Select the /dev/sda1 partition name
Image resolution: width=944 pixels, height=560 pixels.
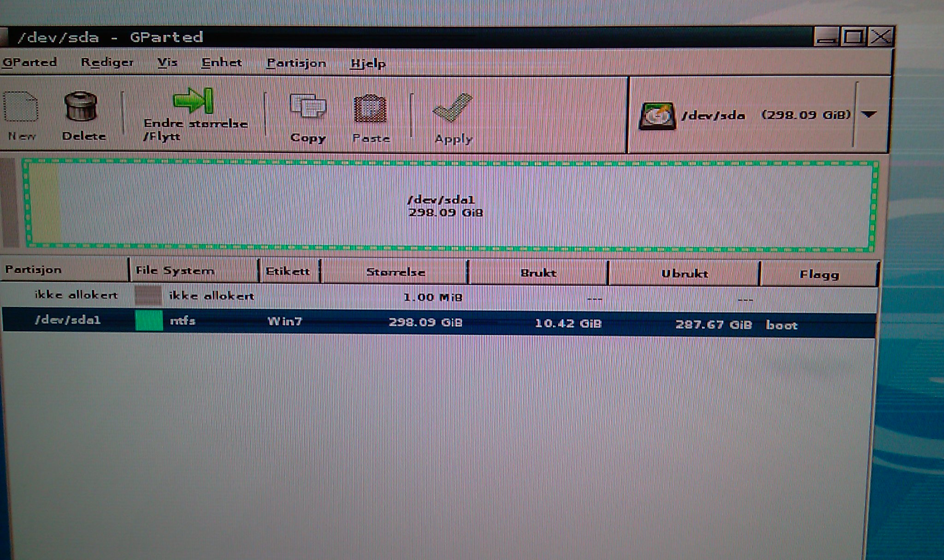[68, 320]
